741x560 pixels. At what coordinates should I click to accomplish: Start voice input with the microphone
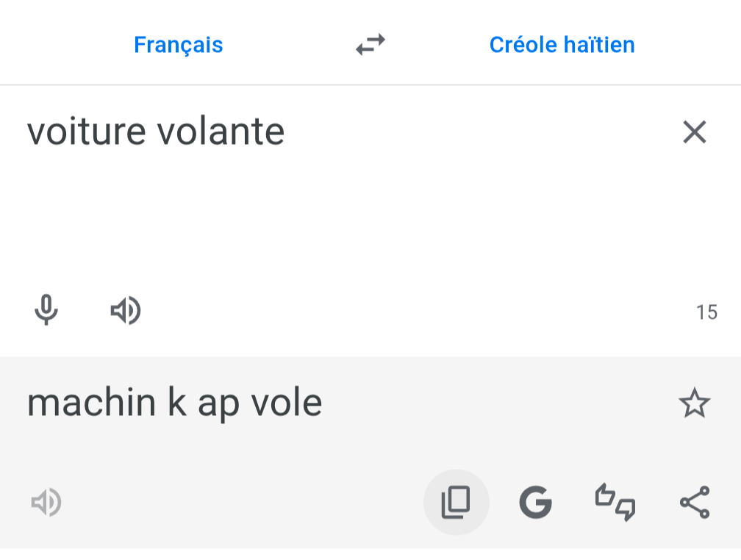[46, 311]
